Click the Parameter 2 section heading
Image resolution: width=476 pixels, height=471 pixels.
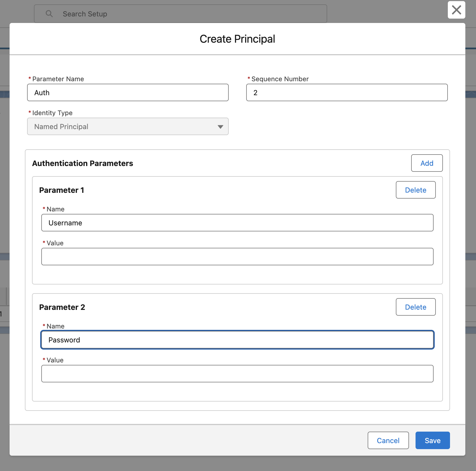[62, 307]
